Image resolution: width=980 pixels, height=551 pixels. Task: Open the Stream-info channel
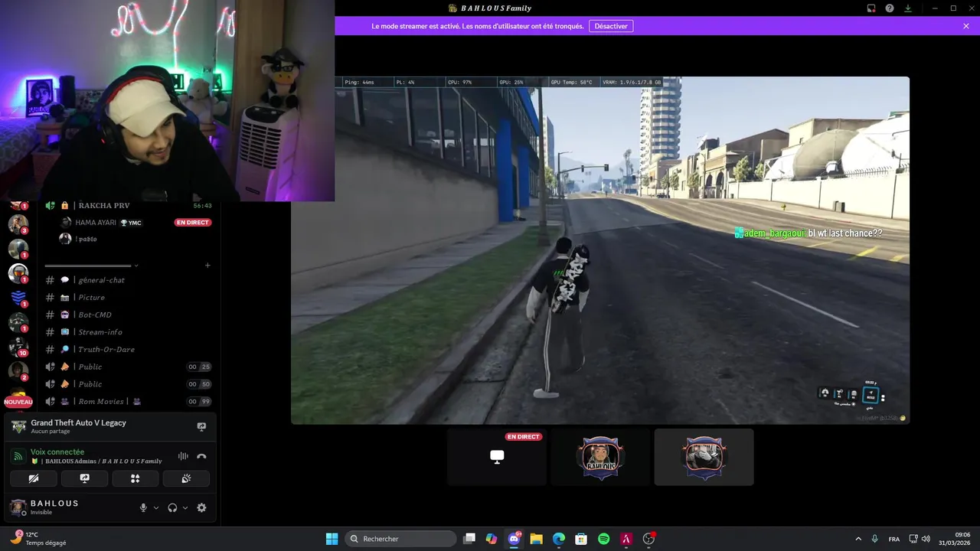click(128, 332)
